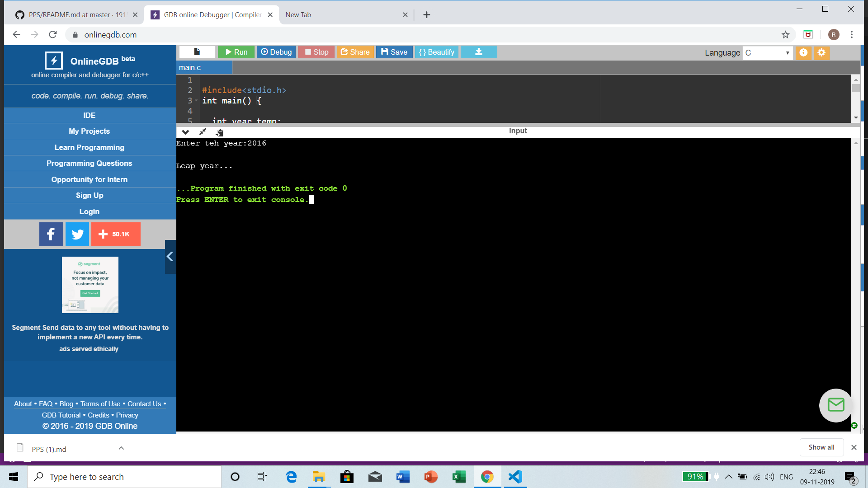Open the settings gear icon button
The image size is (868, 488).
(821, 52)
